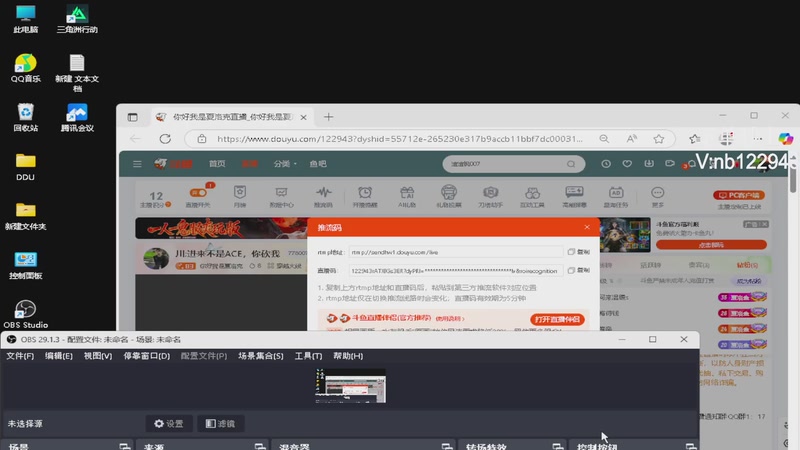Open 数据中心 chart icon in toolbar
The height and width of the screenshot is (450, 800).
tap(281, 196)
